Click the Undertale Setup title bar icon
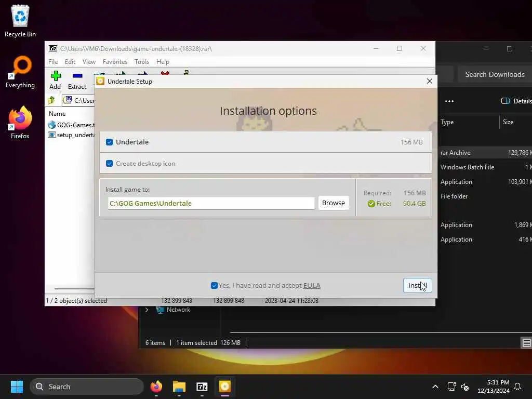The height and width of the screenshot is (399, 532). pos(100,81)
